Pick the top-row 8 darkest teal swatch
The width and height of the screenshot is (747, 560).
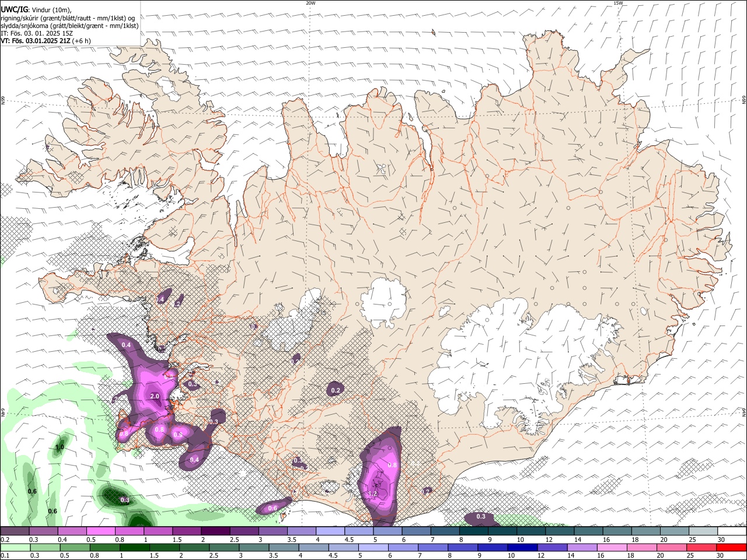pyautogui.click(x=473, y=531)
